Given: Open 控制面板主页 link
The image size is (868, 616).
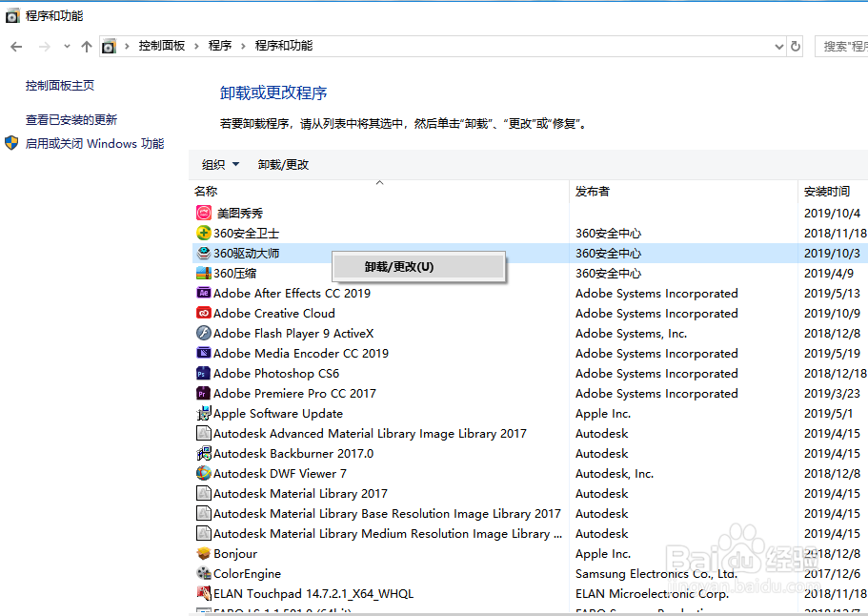Looking at the screenshot, I should pyautogui.click(x=60, y=85).
